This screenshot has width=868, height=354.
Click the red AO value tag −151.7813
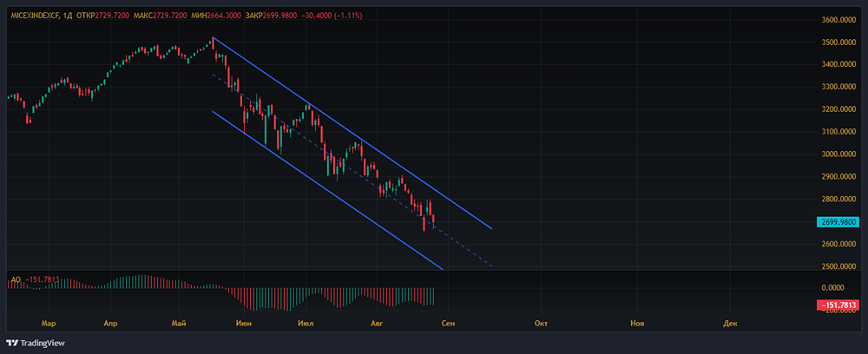point(838,305)
